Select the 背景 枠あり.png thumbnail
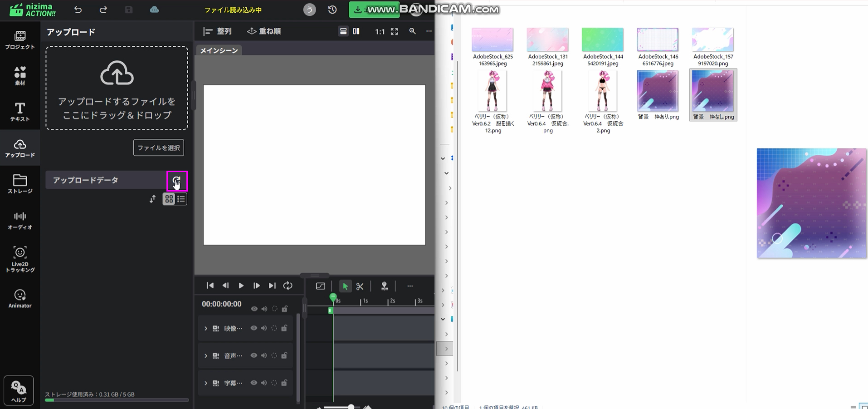This screenshot has height=409, width=868. tap(658, 92)
